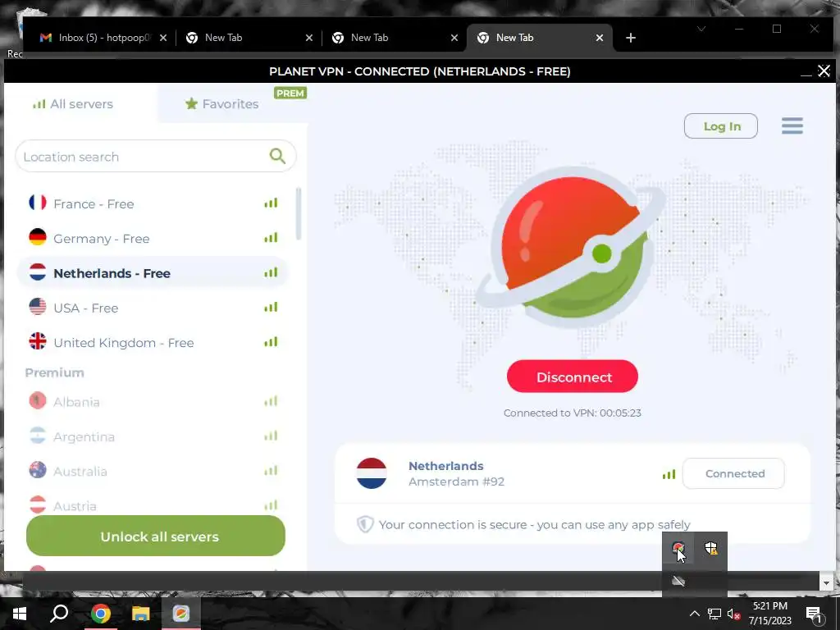Open the hamburger menu in Planet VPN
The width and height of the screenshot is (840, 630).
pyautogui.click(x=792, y=126)
